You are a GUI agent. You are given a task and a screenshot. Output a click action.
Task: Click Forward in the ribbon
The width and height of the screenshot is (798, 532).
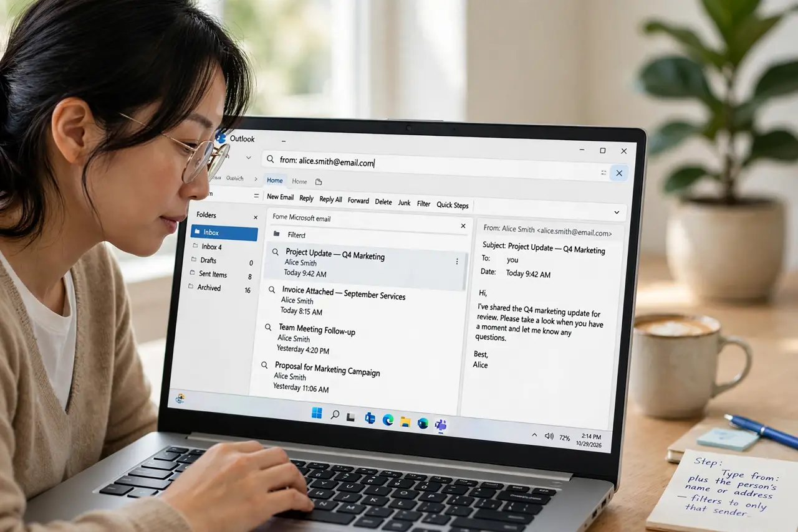tap(358, 201)
